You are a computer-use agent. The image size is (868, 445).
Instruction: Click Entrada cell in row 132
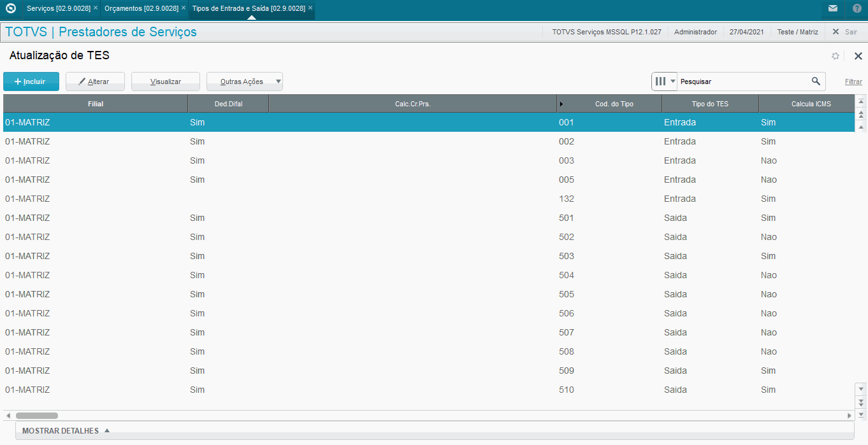(x=680, y=199)
